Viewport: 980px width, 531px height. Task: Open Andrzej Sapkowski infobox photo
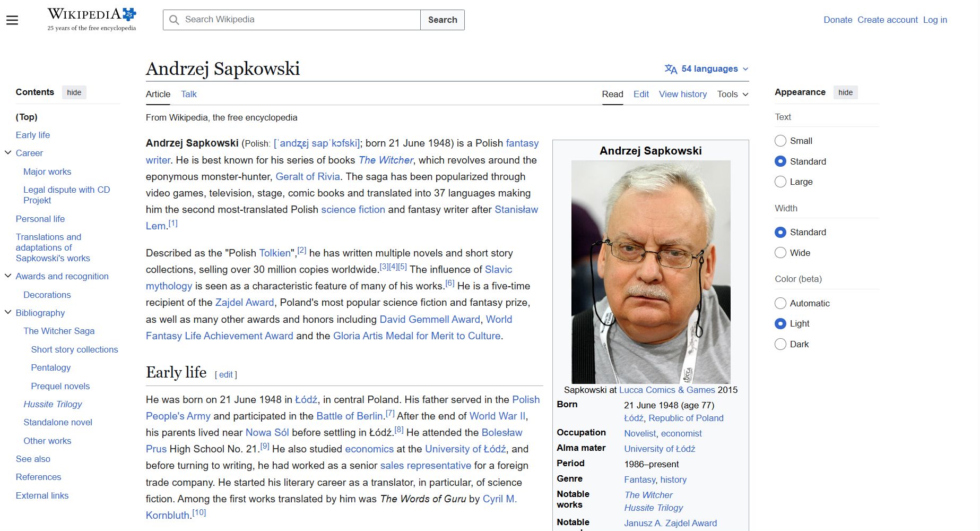point(651,272)
